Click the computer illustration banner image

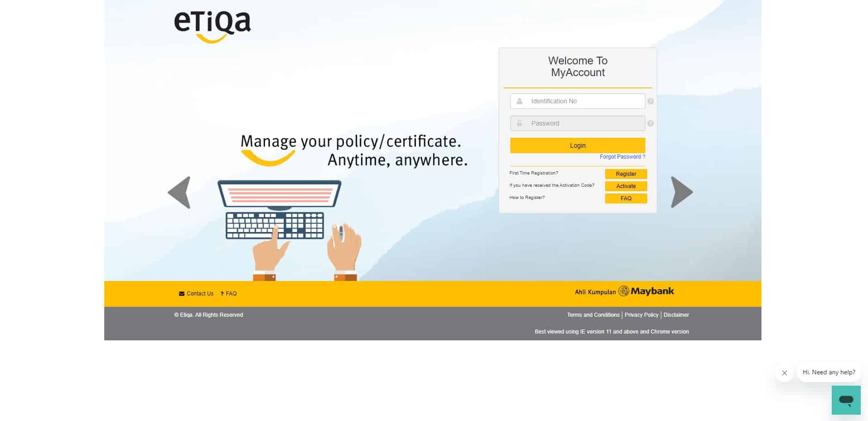click(290, 230)
